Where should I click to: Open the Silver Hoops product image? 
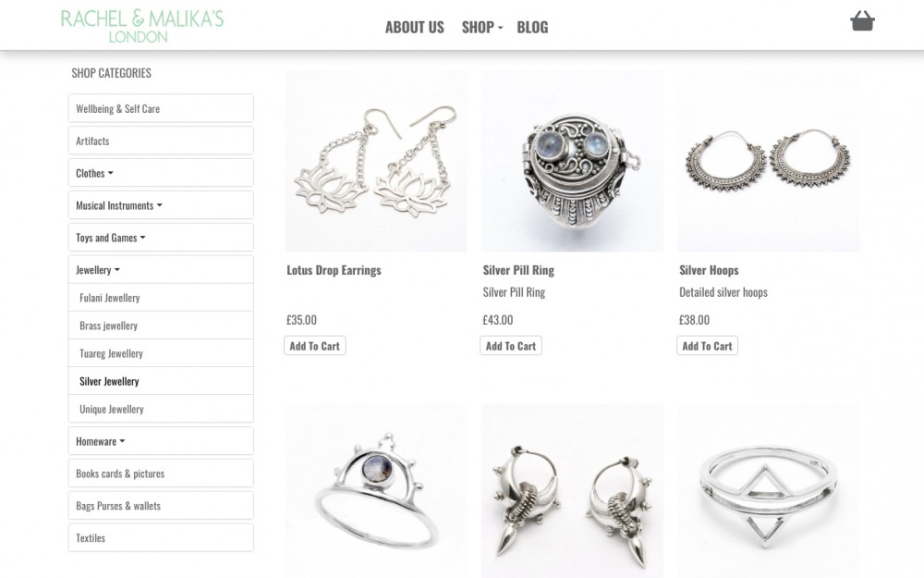(x=769, y=162)
